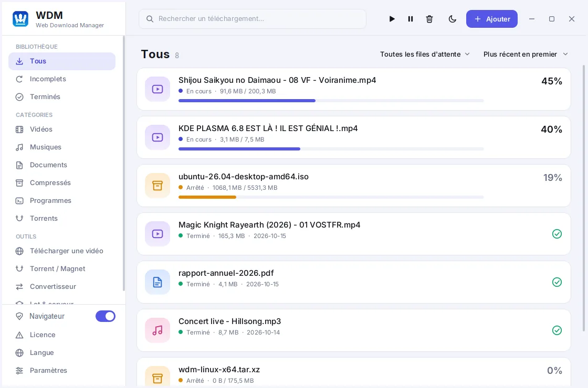Click the video icon of Shijou Saikyou download
The width and height of the screenshot is (588, 388).
[157, 89]
